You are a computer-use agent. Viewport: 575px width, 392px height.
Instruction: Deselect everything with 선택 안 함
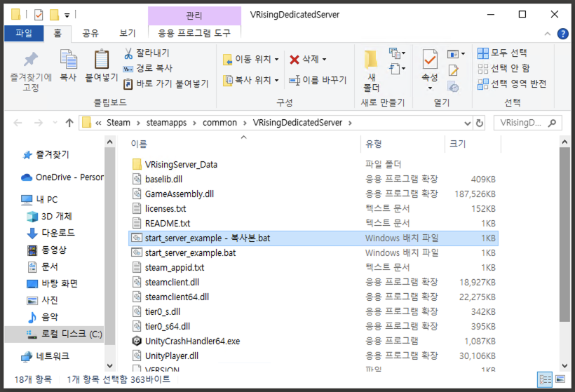pos(504,68)
